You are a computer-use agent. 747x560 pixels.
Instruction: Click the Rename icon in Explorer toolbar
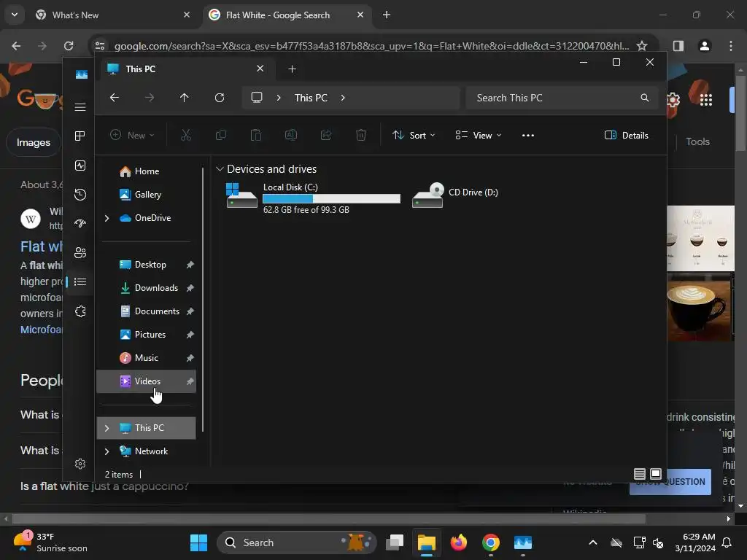[x=291, y=135]
